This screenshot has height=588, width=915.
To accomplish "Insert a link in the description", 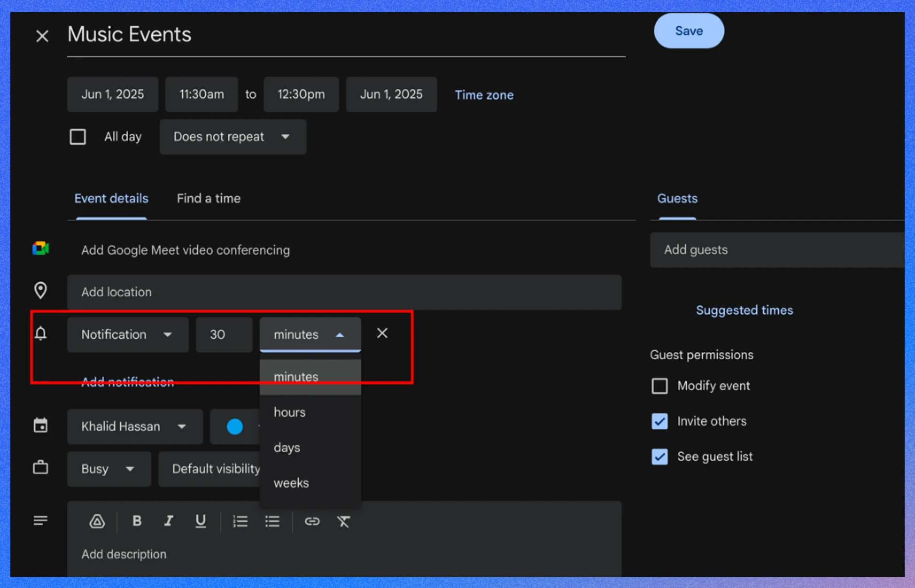I will click(x=312, y=521).
